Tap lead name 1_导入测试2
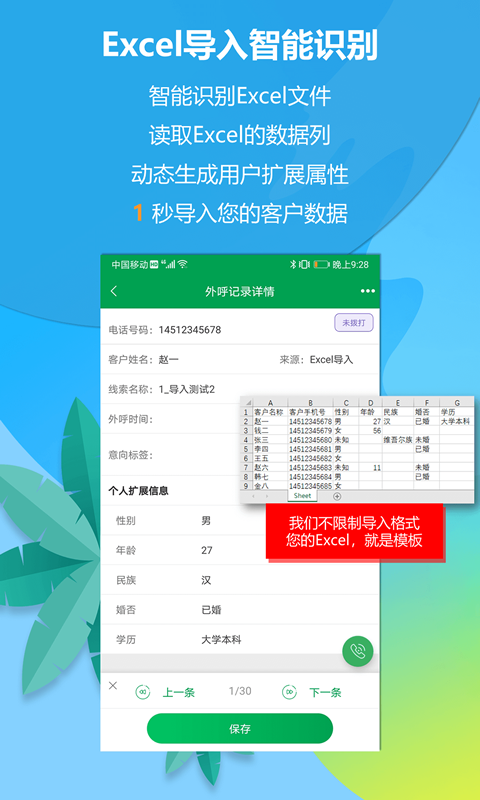 (x=187, y=390)
